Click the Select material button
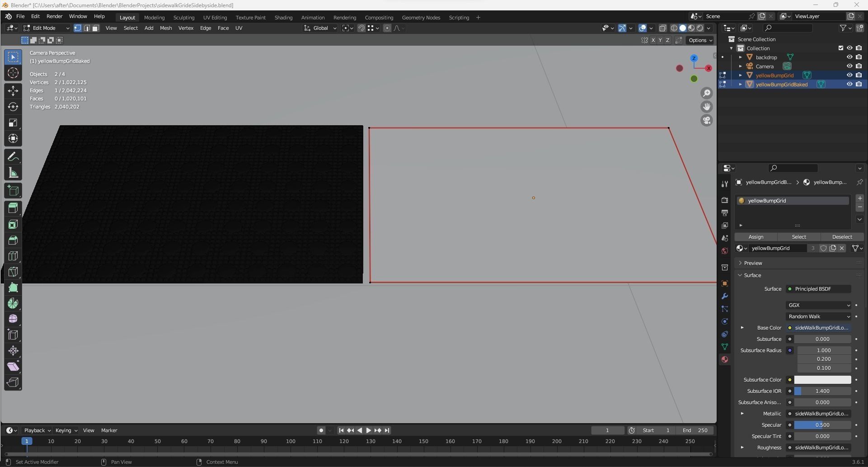Screen dimensions: 868x467 click(799, 237)
